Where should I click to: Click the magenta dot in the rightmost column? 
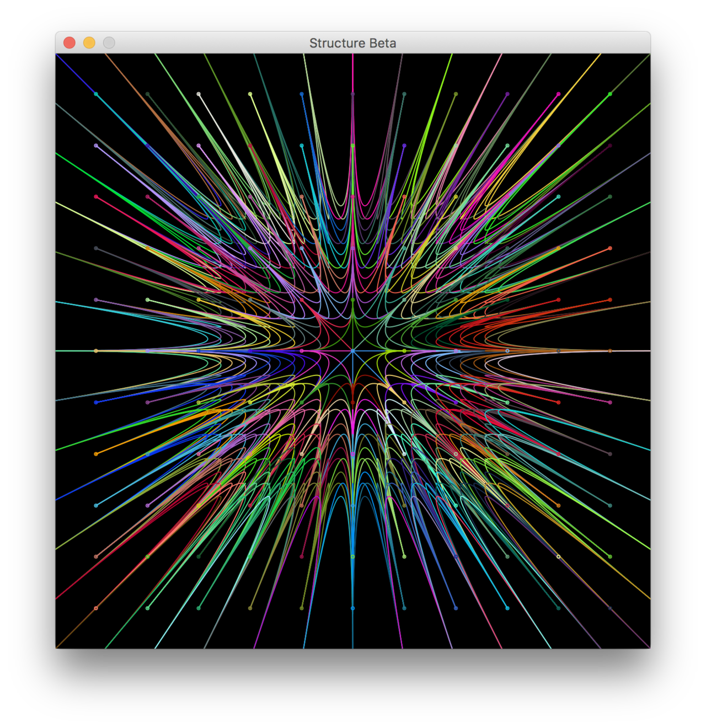tap(610, 403)
